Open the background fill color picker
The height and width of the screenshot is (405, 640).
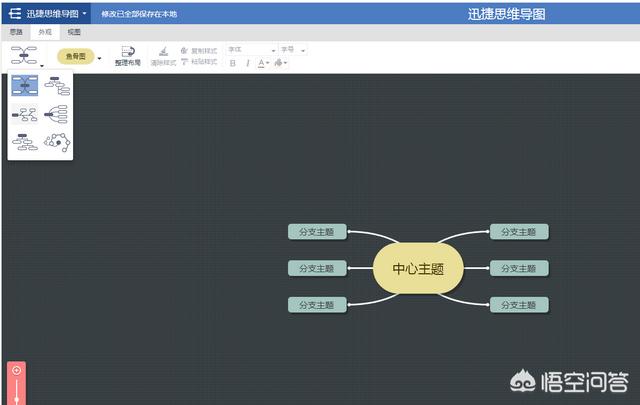click(x=280, y=63)
